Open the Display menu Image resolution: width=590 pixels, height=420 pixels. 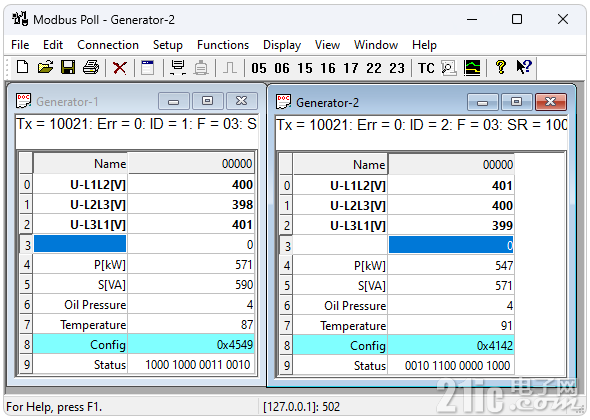point(282,45)
